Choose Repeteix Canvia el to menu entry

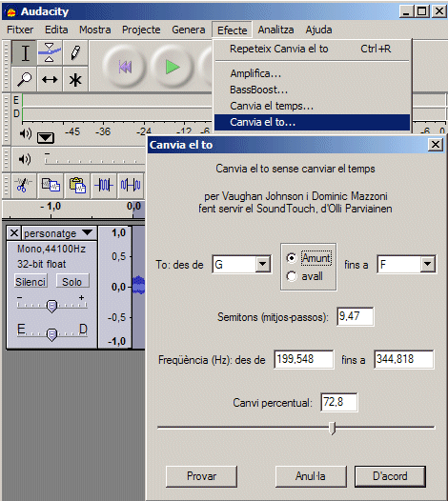pos(312,49)
